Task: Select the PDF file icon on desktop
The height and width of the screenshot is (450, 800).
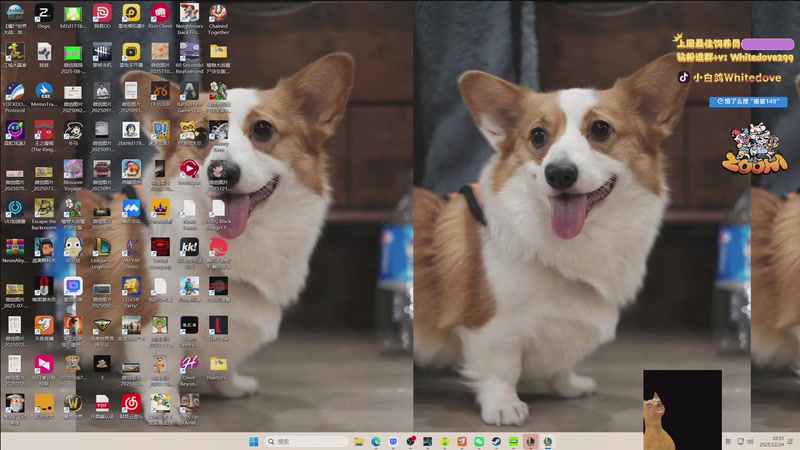Action: [102, 402]
